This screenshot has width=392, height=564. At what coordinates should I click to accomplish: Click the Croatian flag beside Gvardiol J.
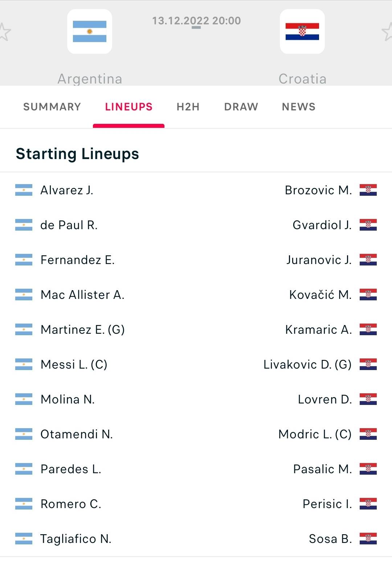coord(368,225)
